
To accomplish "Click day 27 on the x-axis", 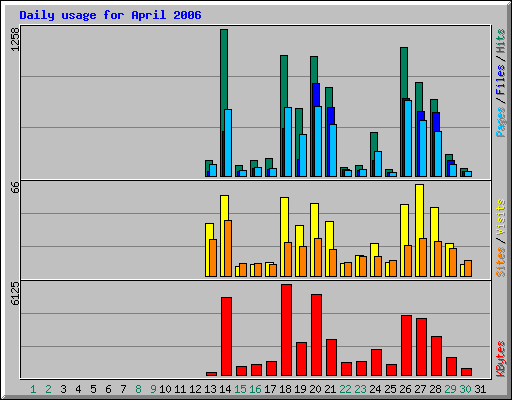I will [420, 389].
